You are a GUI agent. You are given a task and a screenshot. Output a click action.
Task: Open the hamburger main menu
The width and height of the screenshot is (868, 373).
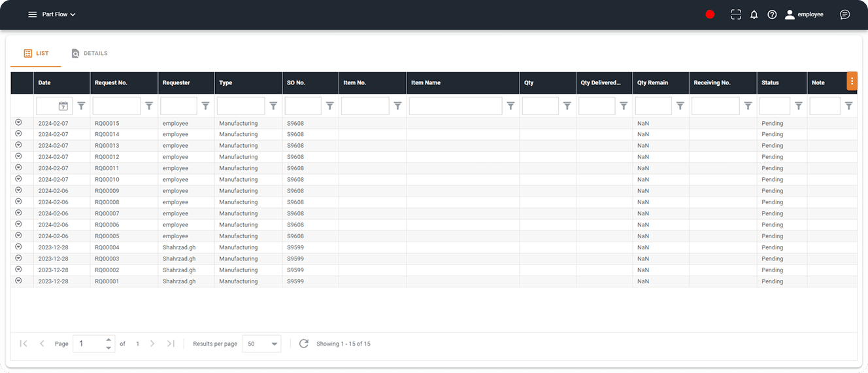pyautogui.click(x=32, y=14)
